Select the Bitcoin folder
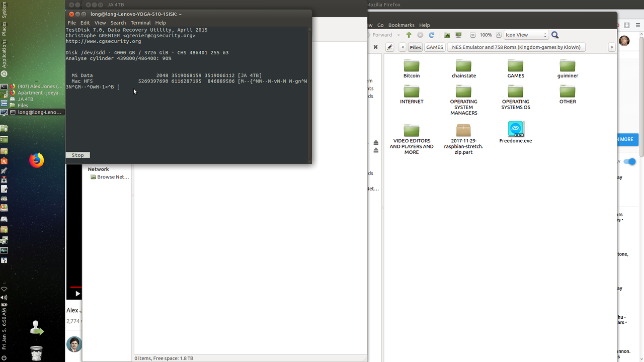The width and height of the screenshot is (644, 362). [x=412, y=69]
